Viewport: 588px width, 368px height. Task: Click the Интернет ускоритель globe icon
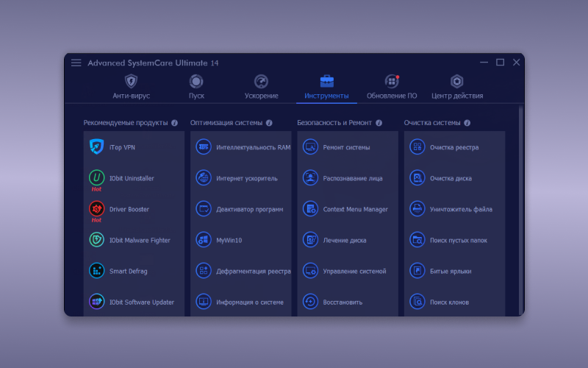[204, 177]
